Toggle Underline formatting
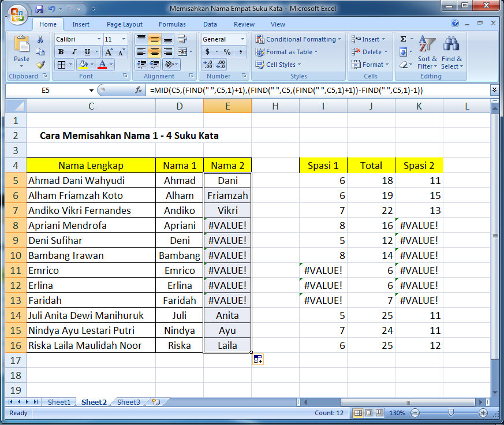504x425 pixels. pyautogui.click(x=87, y=52)
